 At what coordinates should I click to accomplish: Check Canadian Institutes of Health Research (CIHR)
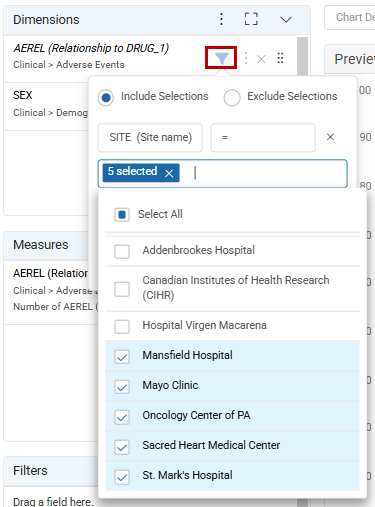click(122, 289)
